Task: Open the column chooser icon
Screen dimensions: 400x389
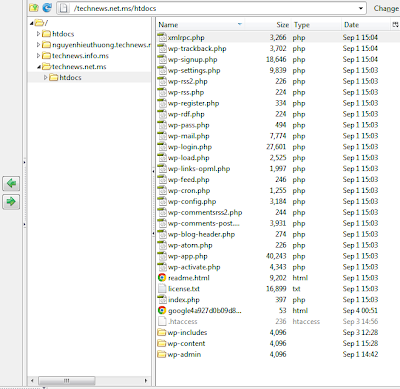Action: point(395,25)
